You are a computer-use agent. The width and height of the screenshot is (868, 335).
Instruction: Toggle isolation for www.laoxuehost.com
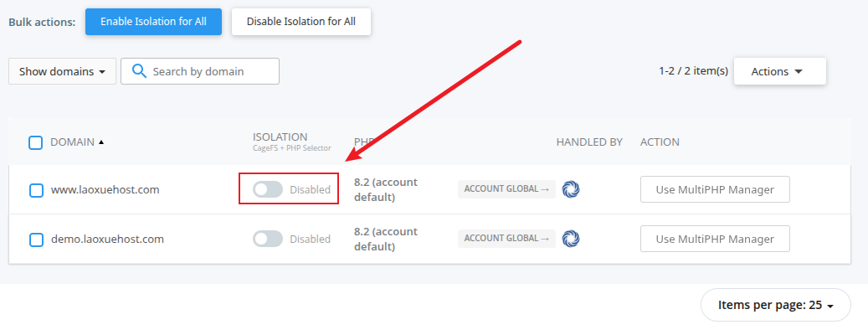[x=268, y=190]
